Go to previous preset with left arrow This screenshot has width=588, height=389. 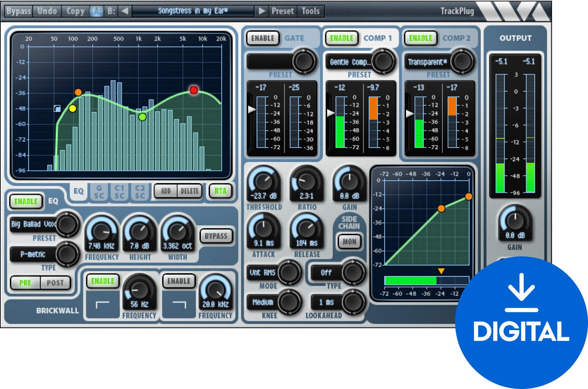coord(125,11)
